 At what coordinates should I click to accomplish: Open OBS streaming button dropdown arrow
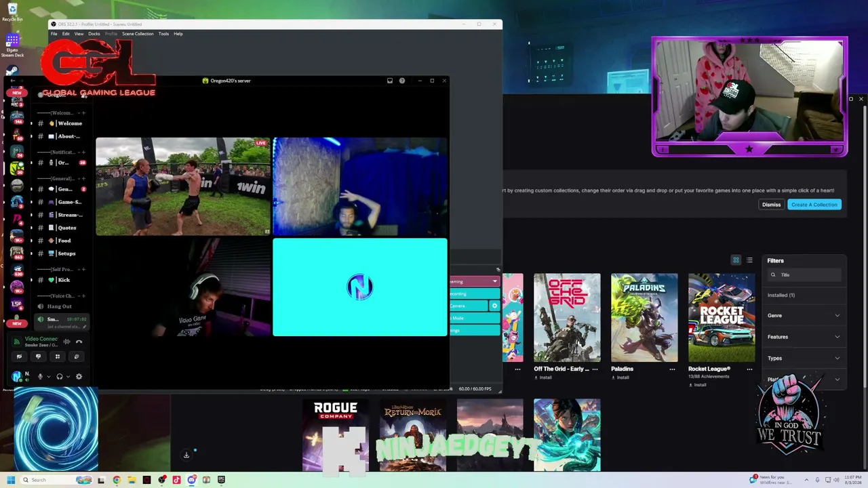494,281
